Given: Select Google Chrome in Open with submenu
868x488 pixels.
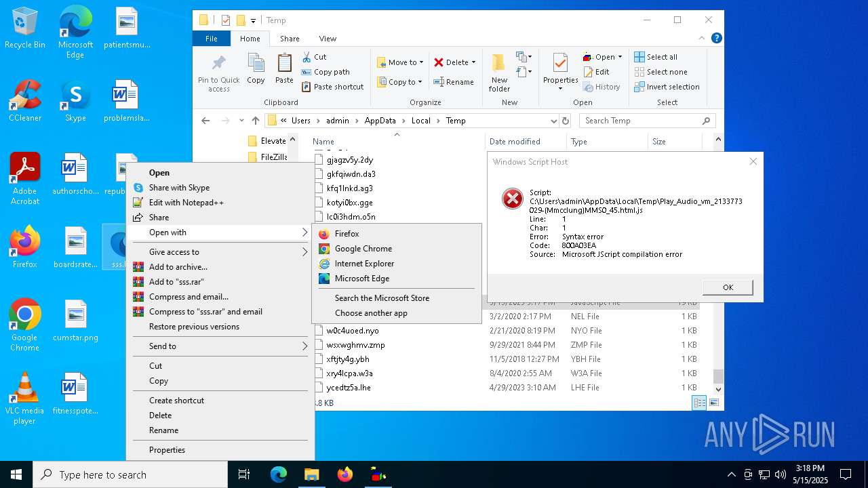Looking at the screenshot, I should point(397,249).
